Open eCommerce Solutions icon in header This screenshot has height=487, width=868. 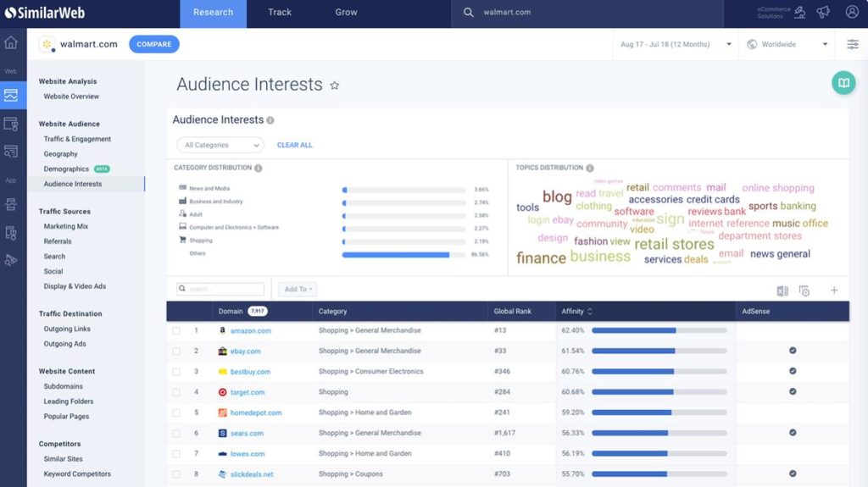800,12
